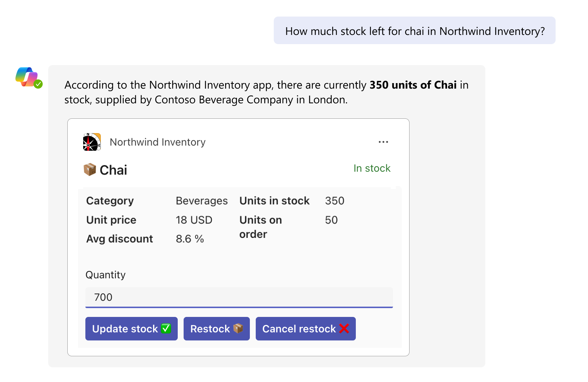Click the In stock status indicator
Image resolution: width=588 pixels, height=382 pixels.
372,168
